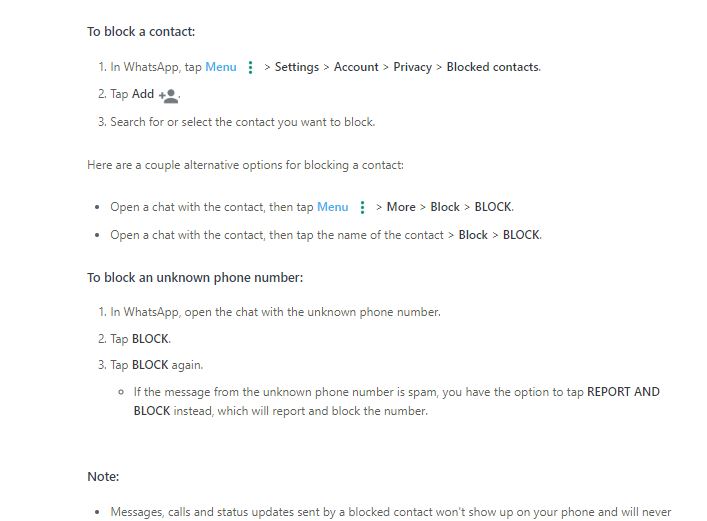Screen dimensions: 707x521
Task: Click the bold Settings text in step 1
Action: 297,67
